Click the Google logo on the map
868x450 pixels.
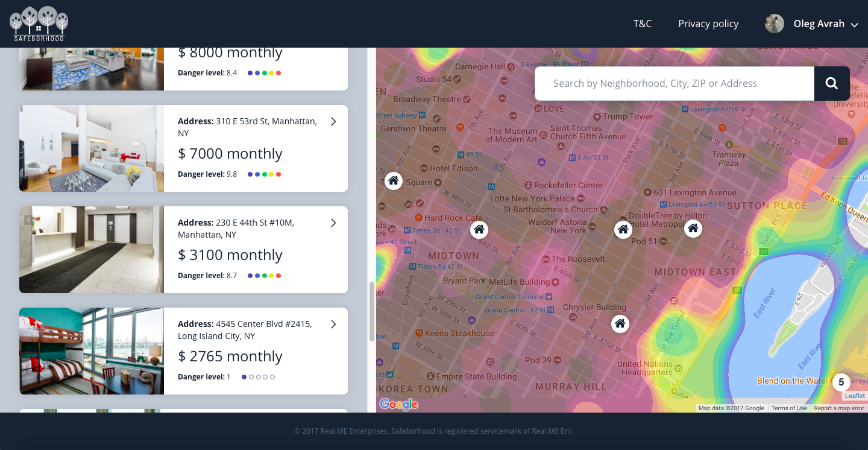[398, 404]
